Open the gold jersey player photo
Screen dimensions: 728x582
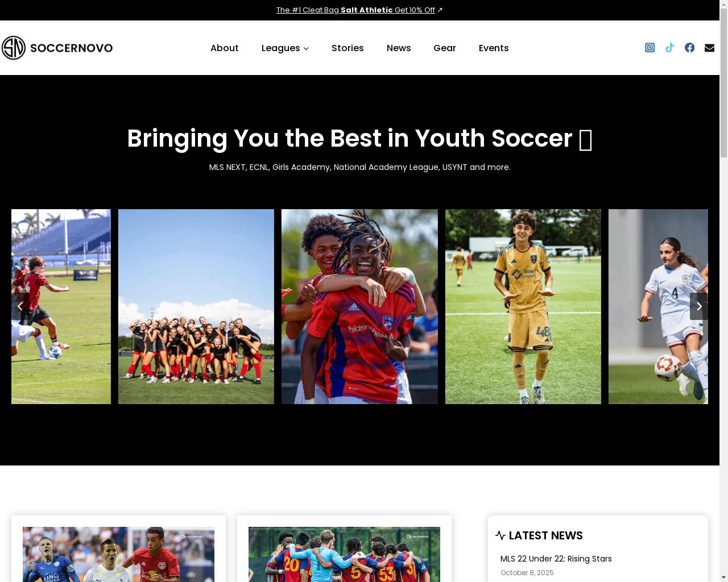[523, 306]
